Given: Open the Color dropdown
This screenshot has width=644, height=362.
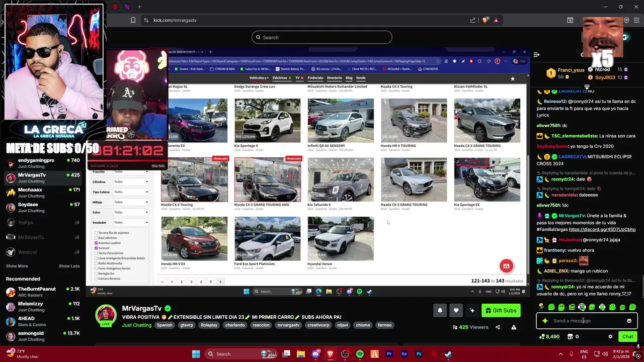Looking at the screenshot, I should tap(131, 212).
